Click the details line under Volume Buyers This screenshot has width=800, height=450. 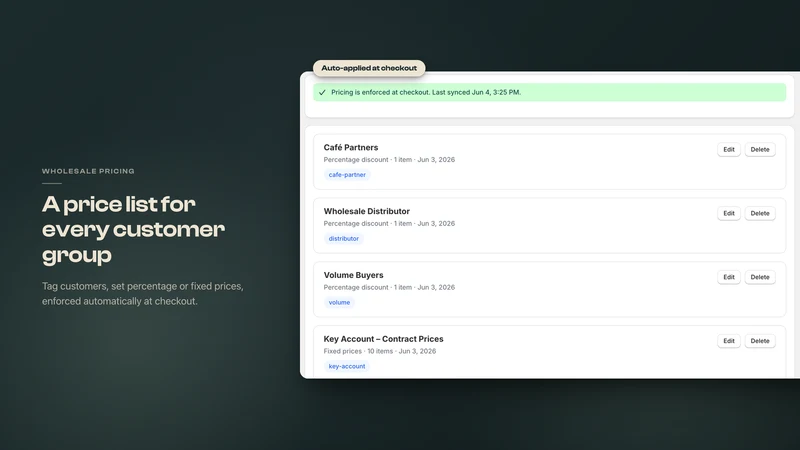click(x=389, y=287)
